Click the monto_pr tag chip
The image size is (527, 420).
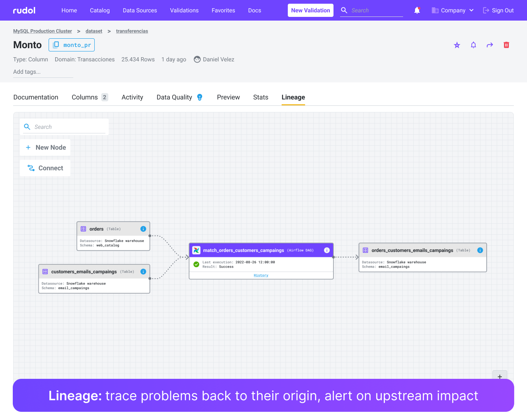tap(72, 45)
